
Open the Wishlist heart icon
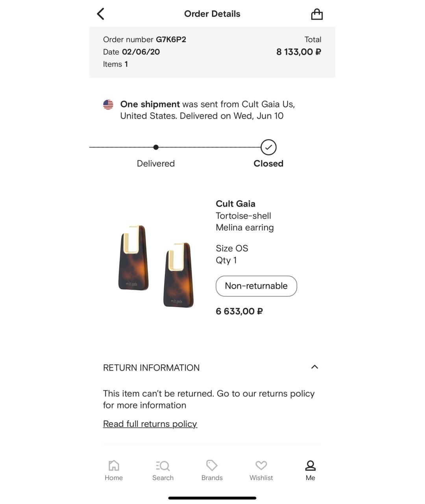pos(261,465)
